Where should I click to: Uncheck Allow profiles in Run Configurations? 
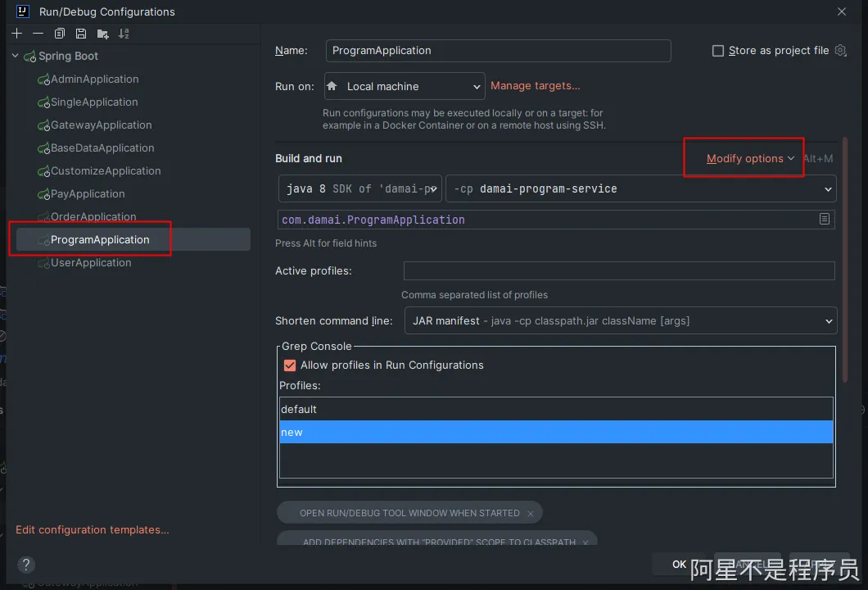[289, 365]
